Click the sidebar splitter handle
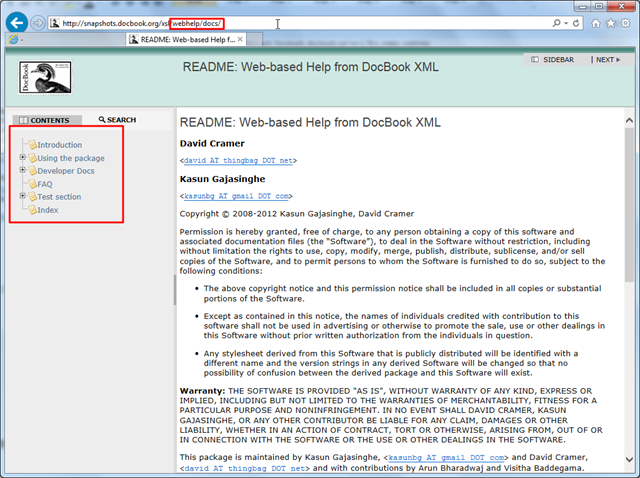 tap(175, 290)
